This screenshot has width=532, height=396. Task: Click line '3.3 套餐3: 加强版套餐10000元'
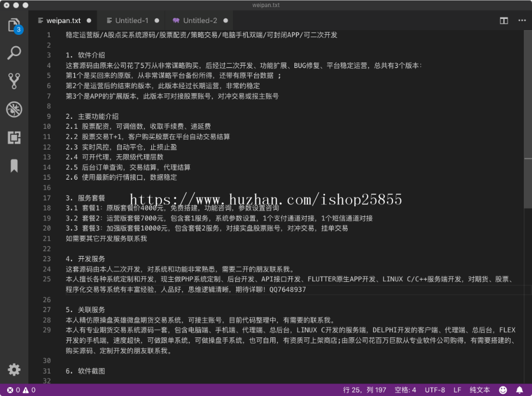coord(207,228)
